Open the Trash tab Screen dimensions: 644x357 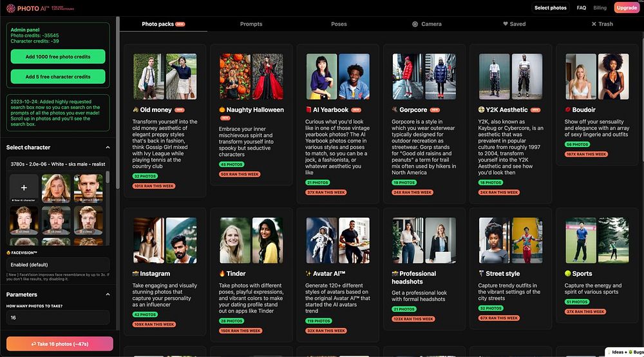(x=602, y=24)
